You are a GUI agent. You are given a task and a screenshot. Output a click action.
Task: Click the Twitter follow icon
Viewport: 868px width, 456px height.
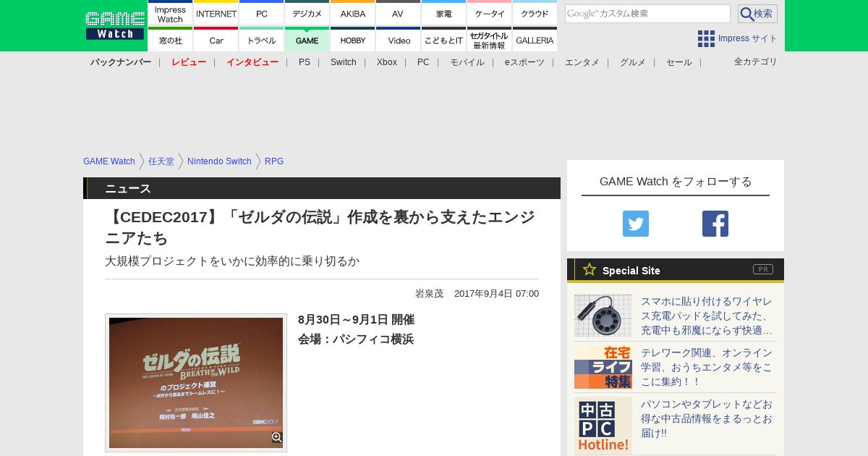coord(636,224)
